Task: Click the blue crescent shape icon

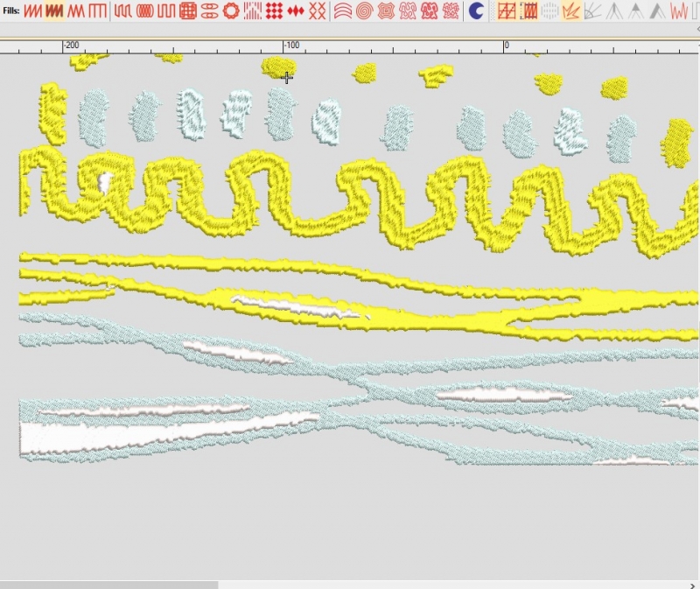Action: 476,11
